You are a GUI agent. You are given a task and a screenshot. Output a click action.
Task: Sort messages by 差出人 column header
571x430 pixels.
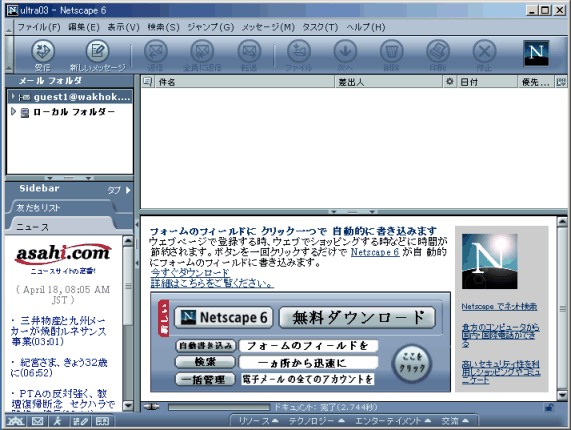[388, 82]
